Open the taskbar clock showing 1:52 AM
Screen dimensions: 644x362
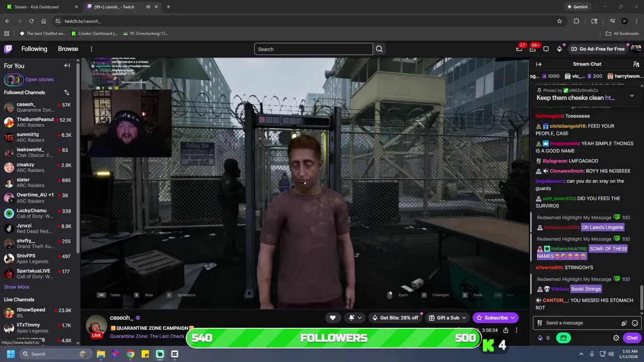pyautogui.click(x=629, y=354)
